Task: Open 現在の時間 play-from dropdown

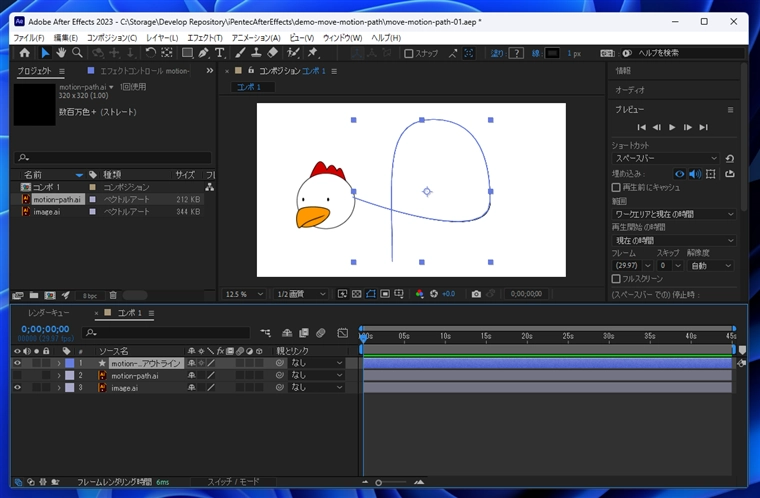Action: click(x=674, y=241)
